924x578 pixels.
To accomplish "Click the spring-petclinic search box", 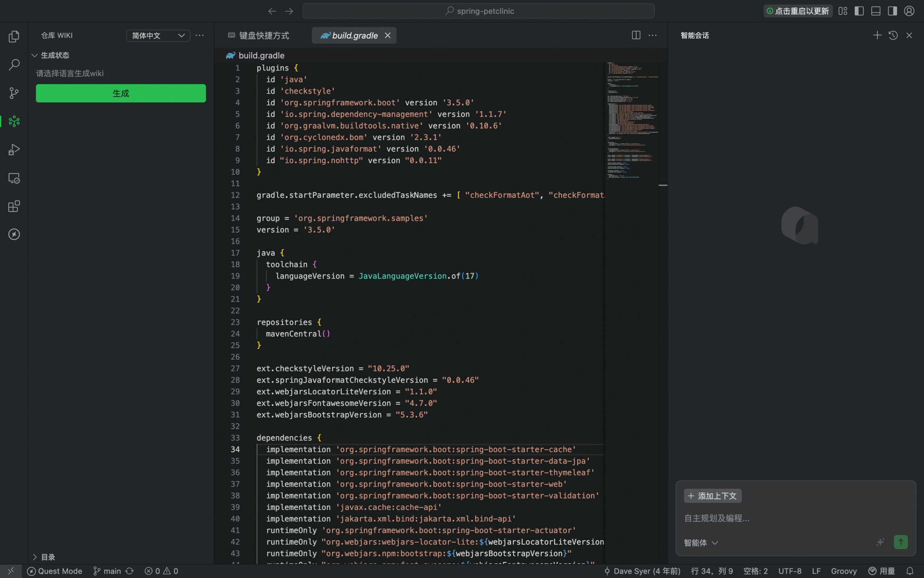I will click(478, 11).
